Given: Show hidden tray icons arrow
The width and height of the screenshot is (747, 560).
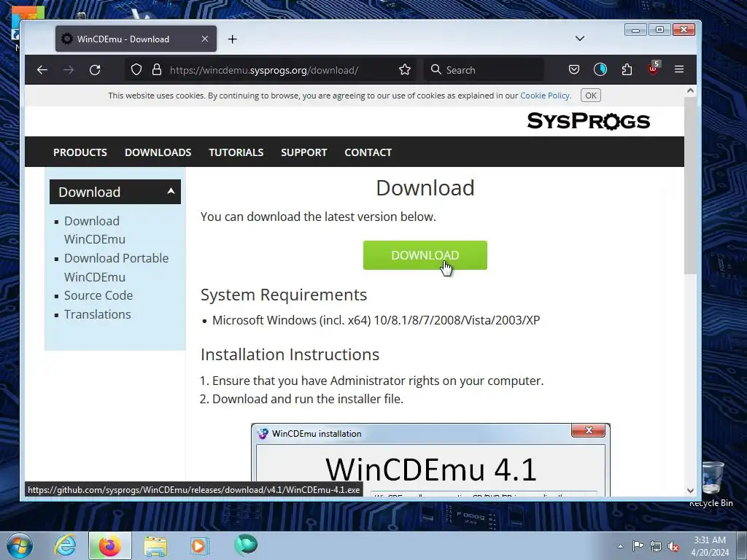Looking at the screenshot, I should [620, 545].
